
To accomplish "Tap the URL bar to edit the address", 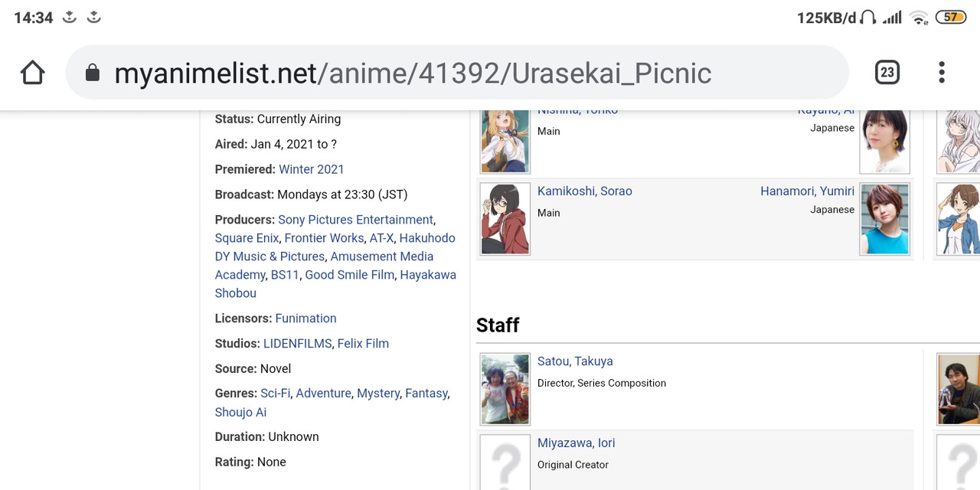I will click(459, 71).
